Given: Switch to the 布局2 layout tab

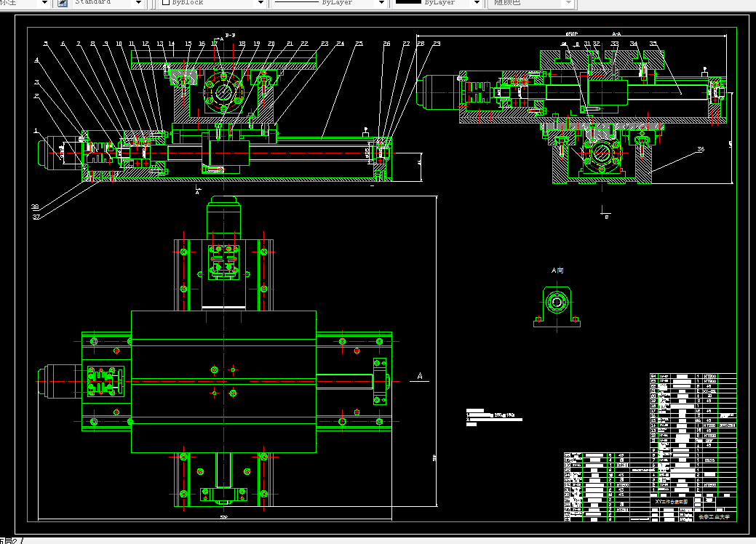Looking at the screenshot, I should (x=9, y=540).
